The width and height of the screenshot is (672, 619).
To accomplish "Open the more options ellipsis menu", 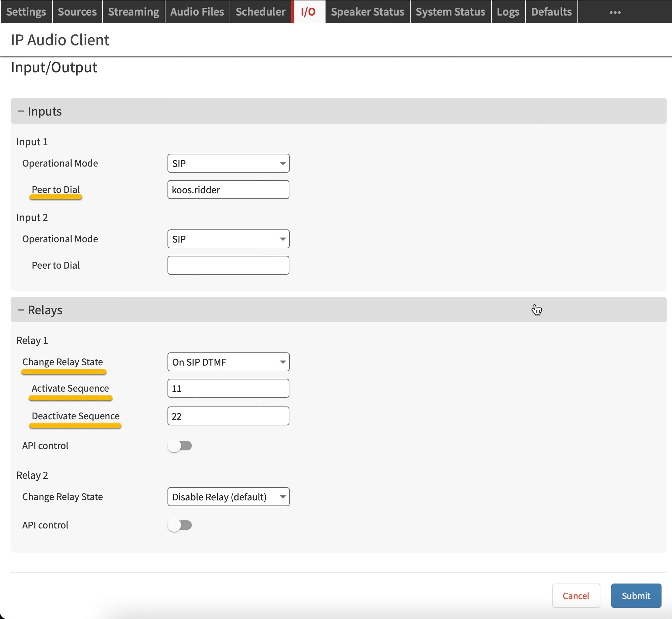I will point(615,12).
